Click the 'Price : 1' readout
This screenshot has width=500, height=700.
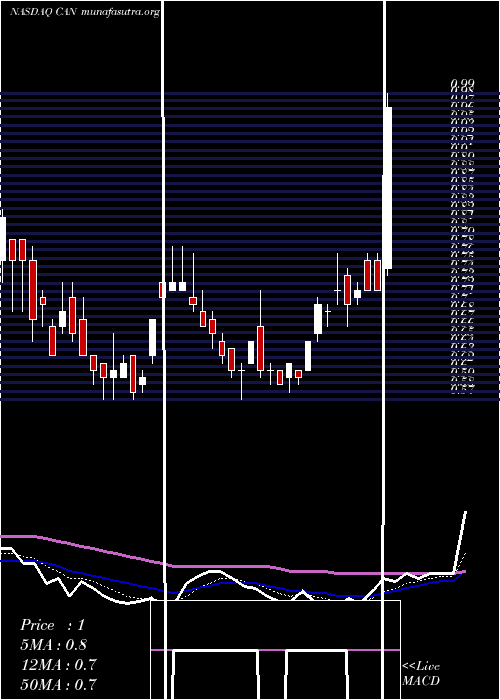coord(52,625)
